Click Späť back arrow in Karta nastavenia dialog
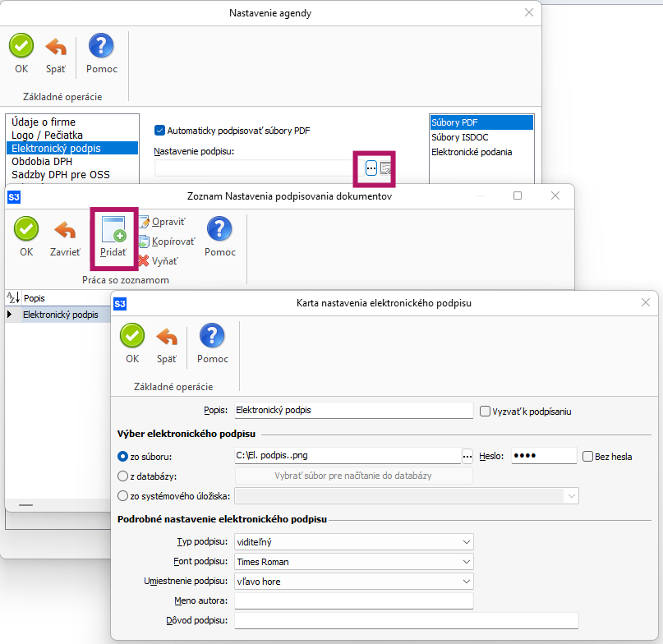663x644 pixels. [167, 336]
